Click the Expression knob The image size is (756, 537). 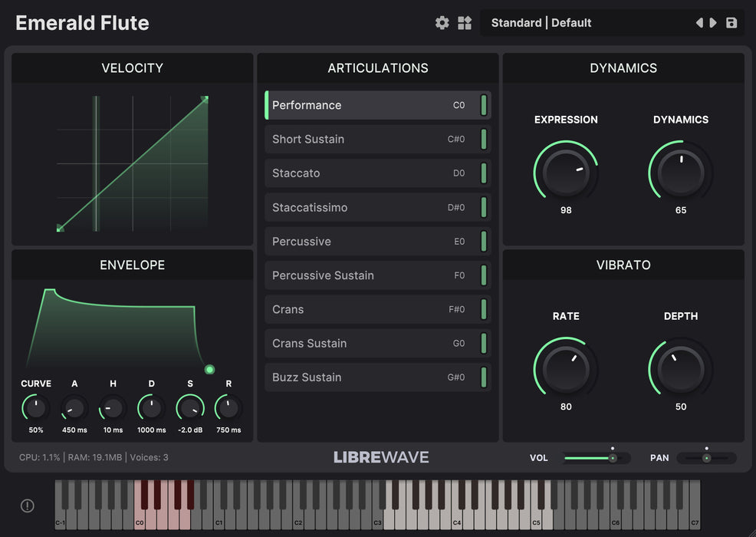point(566,172)
